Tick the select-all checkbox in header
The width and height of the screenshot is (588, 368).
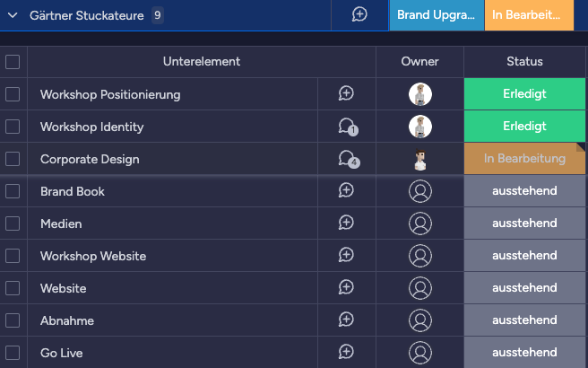pyautogui.click(x=13, y=62)
